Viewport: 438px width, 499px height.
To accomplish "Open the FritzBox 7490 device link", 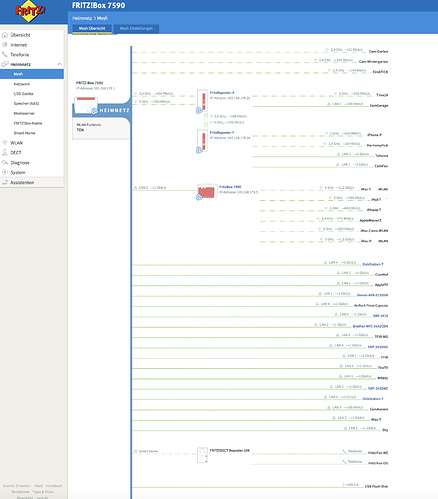I will [x=230, y=187].
